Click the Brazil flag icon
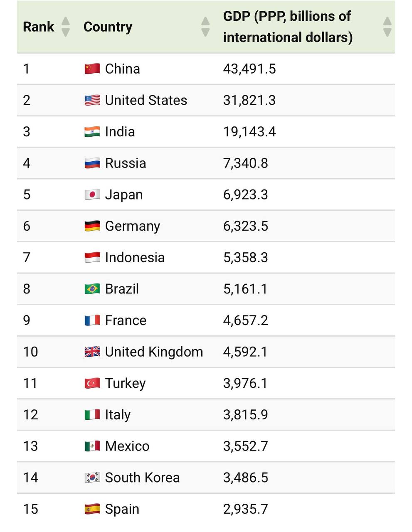This screenshot has width=412, height=532. 92,289
